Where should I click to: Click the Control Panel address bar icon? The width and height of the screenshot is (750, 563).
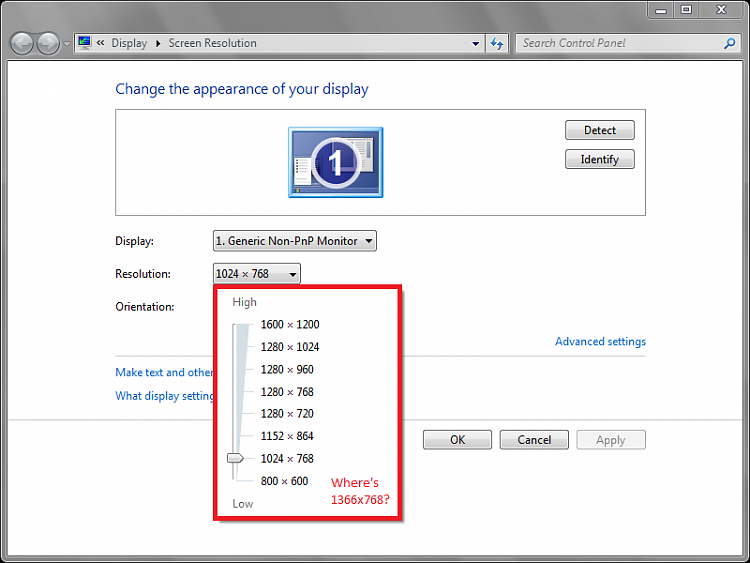pos(85,43)
